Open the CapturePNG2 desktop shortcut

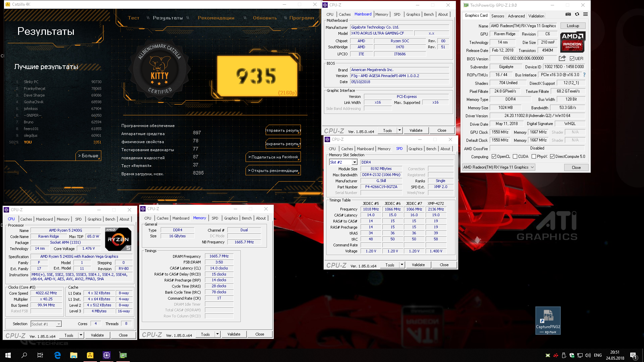click(x=548, y=320)
